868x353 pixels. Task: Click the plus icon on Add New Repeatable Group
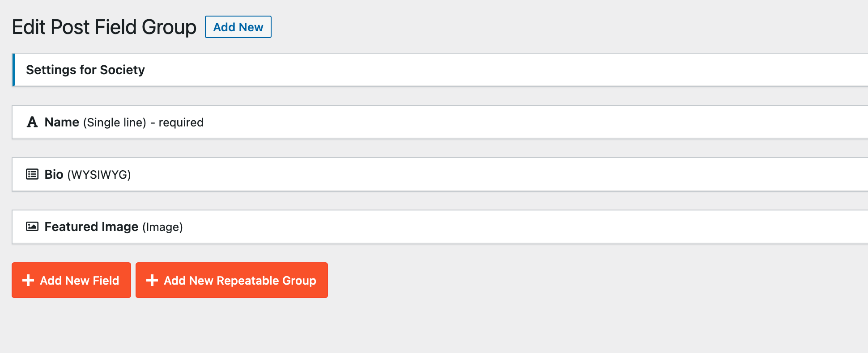click(x=152, y=280)
